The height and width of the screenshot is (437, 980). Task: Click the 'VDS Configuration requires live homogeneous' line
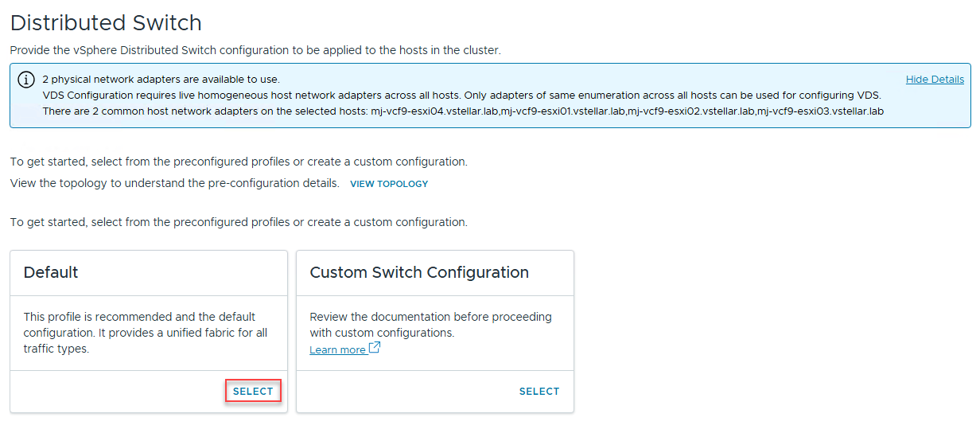[x=461, y=96]
